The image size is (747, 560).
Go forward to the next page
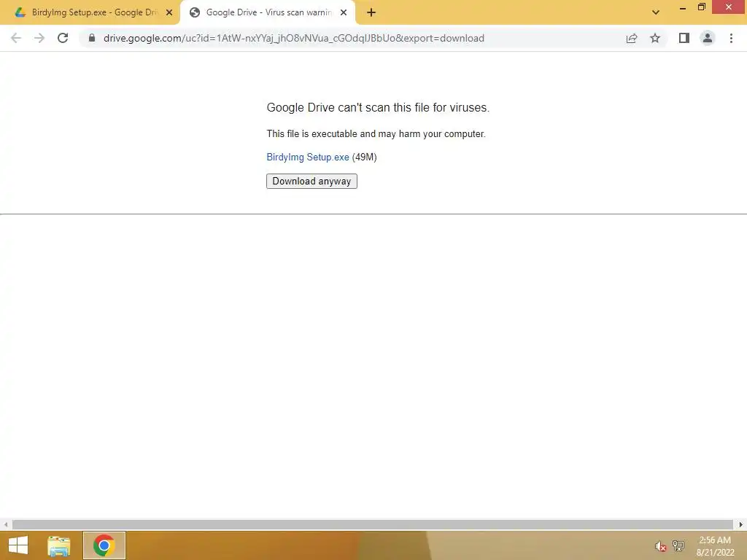coord(39,38)
